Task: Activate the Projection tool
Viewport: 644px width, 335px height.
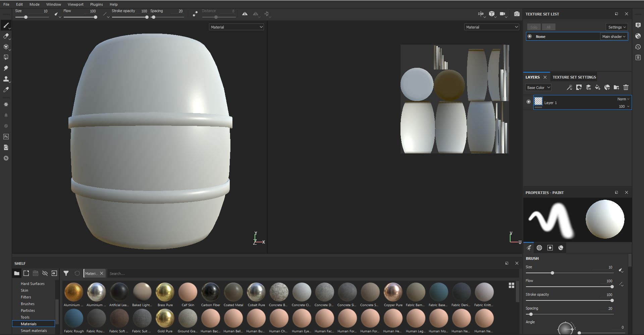Action: [6, 47]
